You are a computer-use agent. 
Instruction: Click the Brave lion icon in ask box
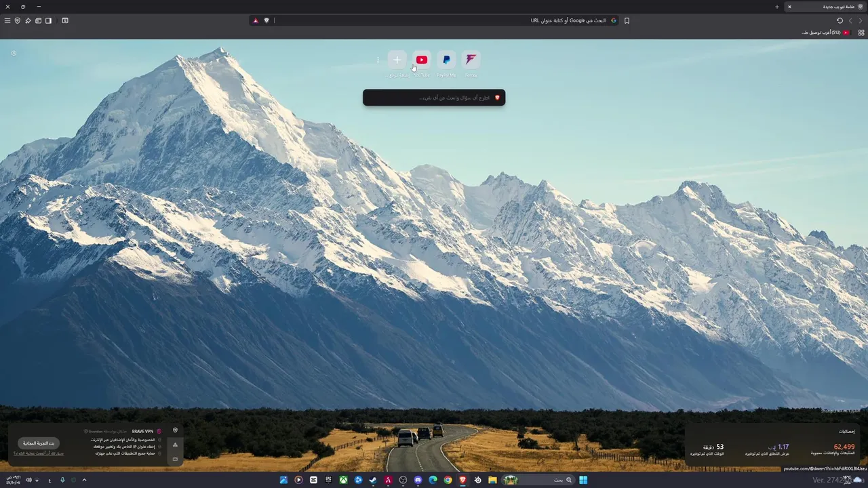(x=497, y=98)
